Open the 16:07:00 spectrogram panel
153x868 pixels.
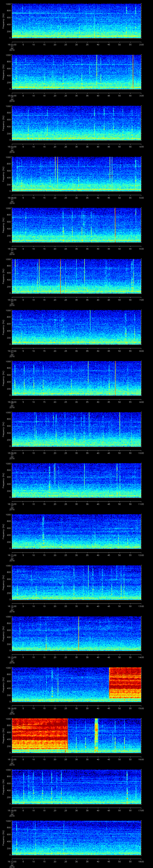pyautogui.click(x=77, y=327)
